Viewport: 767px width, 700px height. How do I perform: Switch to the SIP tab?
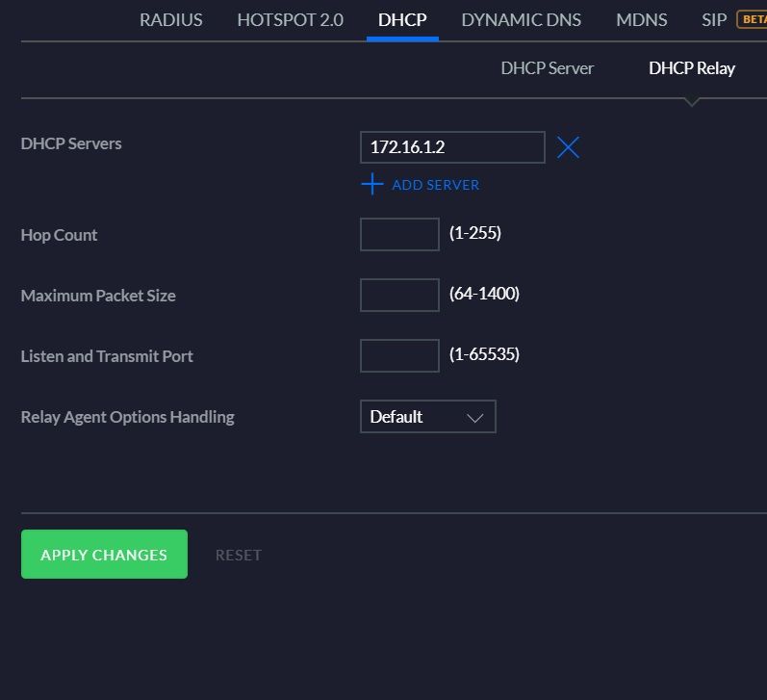click(x=713, y=19)
